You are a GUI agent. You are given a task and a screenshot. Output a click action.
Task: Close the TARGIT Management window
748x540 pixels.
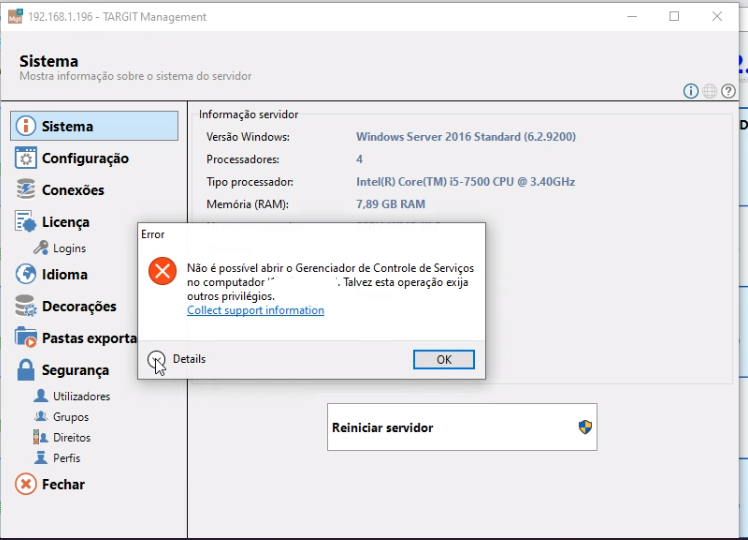[717, 16]
